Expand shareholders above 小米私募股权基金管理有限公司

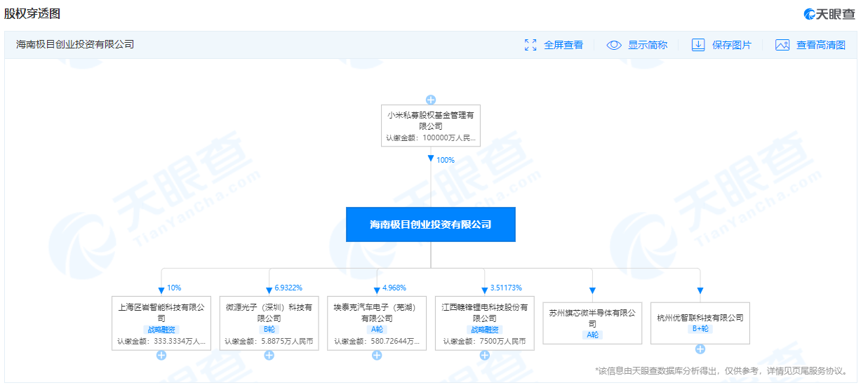(431, 100)
